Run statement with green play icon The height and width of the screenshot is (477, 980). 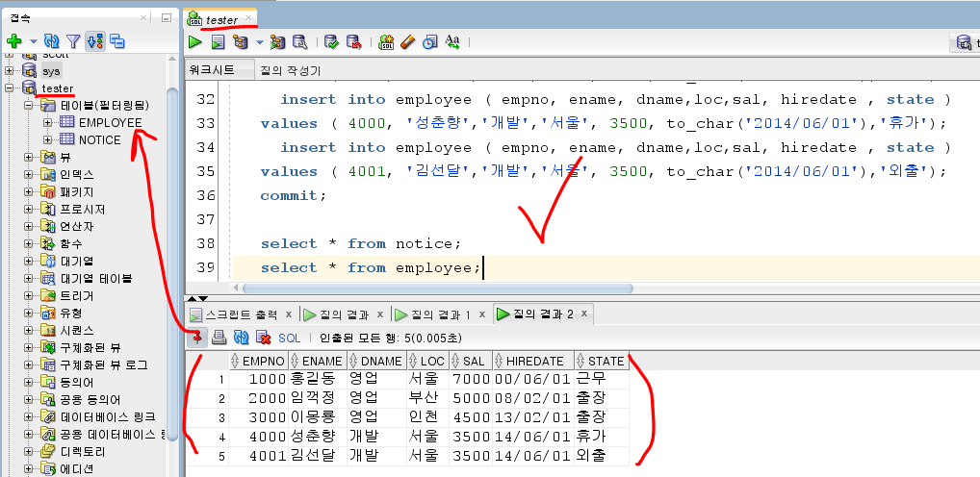click(x=195, y=41)
